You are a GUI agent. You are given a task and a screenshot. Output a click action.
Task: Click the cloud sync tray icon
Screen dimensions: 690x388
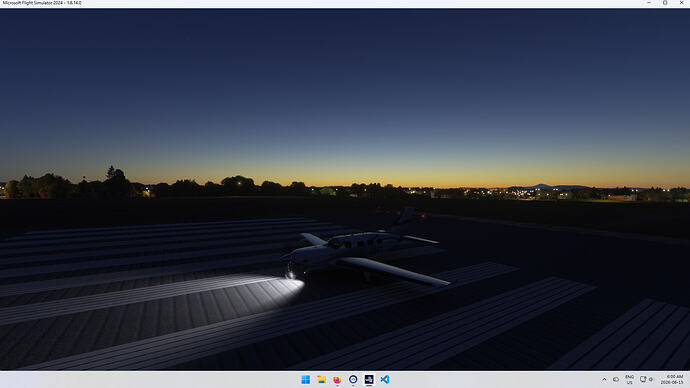tap(616, 380)
